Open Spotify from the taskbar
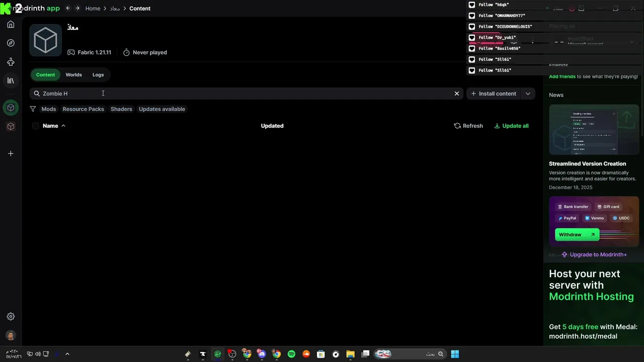Screen dimensions: 644x362 (x=291, y=354)
